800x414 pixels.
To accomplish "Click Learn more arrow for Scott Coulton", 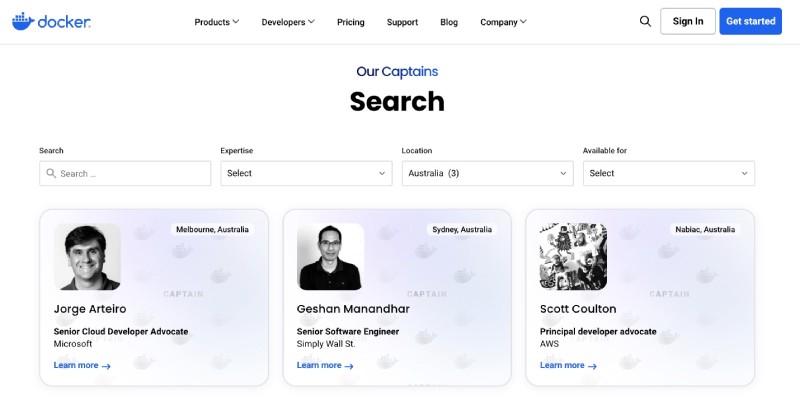I will coord(592,366).
